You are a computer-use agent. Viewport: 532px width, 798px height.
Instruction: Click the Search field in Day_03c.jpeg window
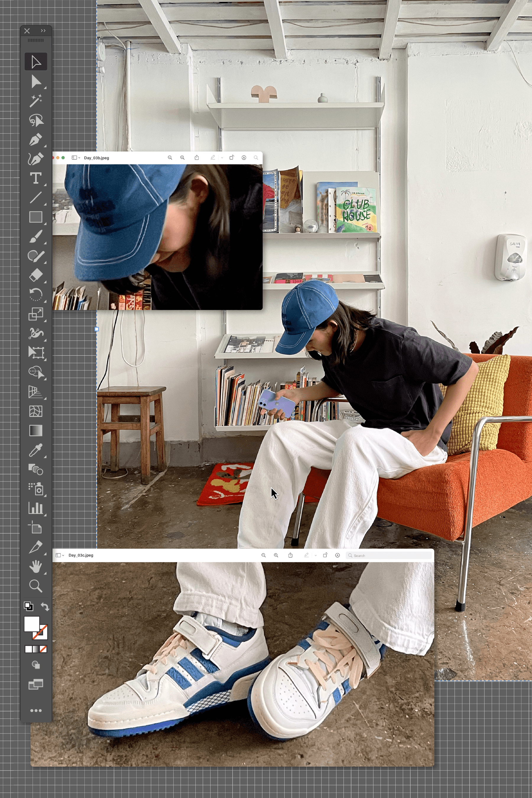(390, 556)
